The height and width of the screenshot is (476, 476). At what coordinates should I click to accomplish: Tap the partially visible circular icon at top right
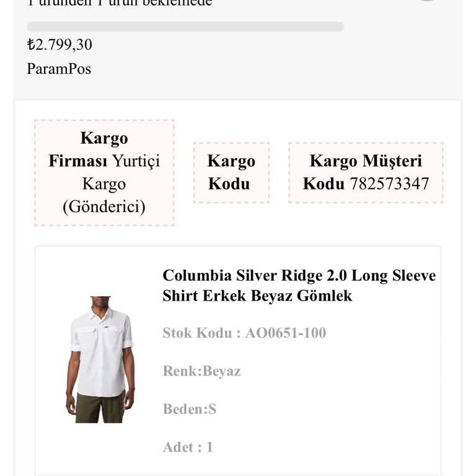(x=426, y=1)
